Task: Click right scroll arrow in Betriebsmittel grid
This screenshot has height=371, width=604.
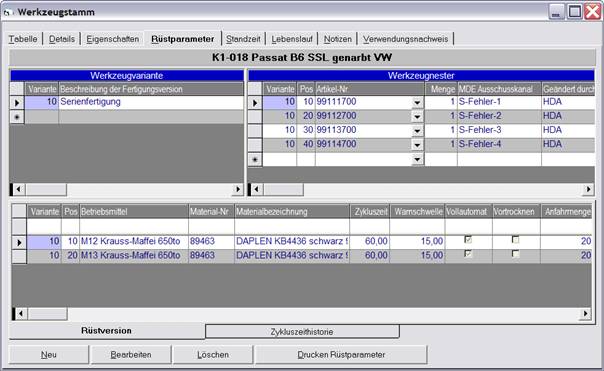Action: coord(585,314)
